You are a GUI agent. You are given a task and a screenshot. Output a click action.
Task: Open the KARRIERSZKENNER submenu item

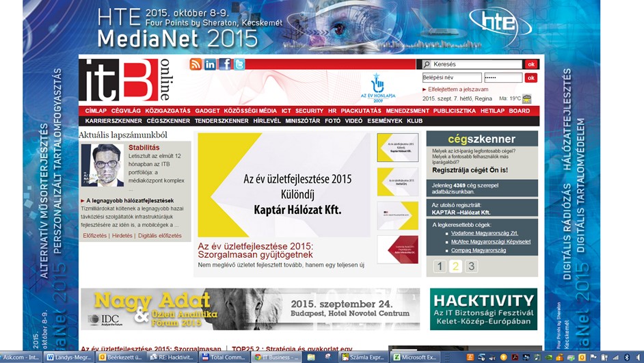coord(113,121)
